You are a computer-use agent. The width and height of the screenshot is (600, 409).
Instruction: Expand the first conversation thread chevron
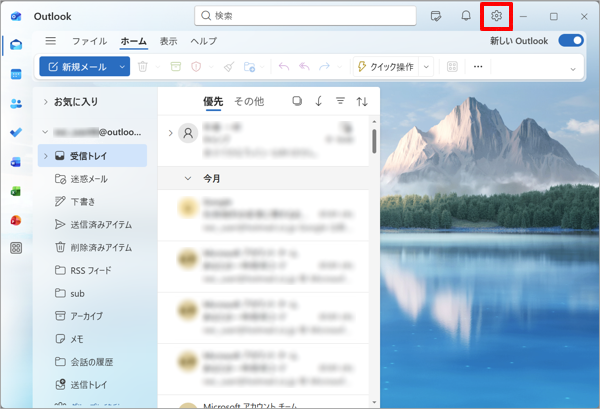[x=170, y=133]
